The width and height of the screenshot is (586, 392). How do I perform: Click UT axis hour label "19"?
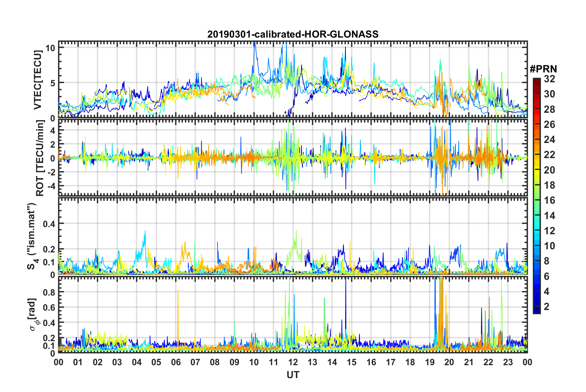coord(430,362)
